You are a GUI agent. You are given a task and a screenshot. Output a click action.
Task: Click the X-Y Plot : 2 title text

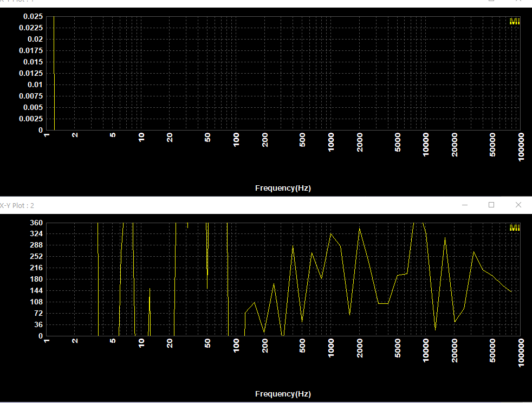point(17,206)
